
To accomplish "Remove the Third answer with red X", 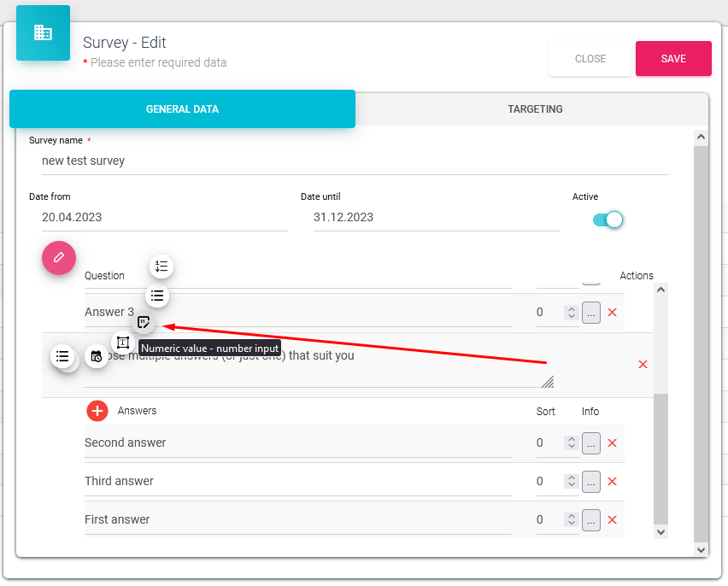I will (612, 481).
